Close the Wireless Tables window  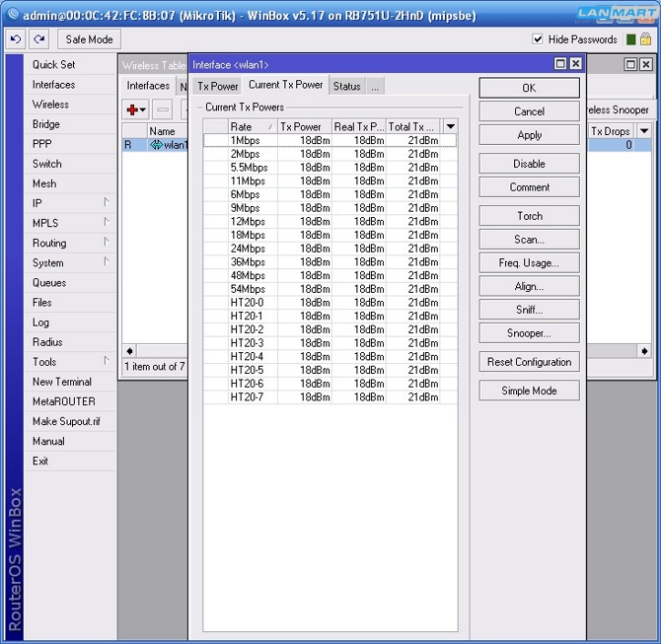pyautogui.click(x=645, y=64)
